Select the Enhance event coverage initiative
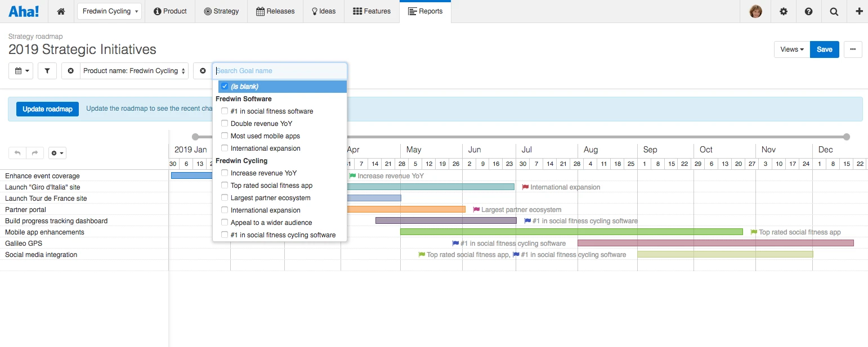Viewport: 868px width, 347px height. point(42,176)
